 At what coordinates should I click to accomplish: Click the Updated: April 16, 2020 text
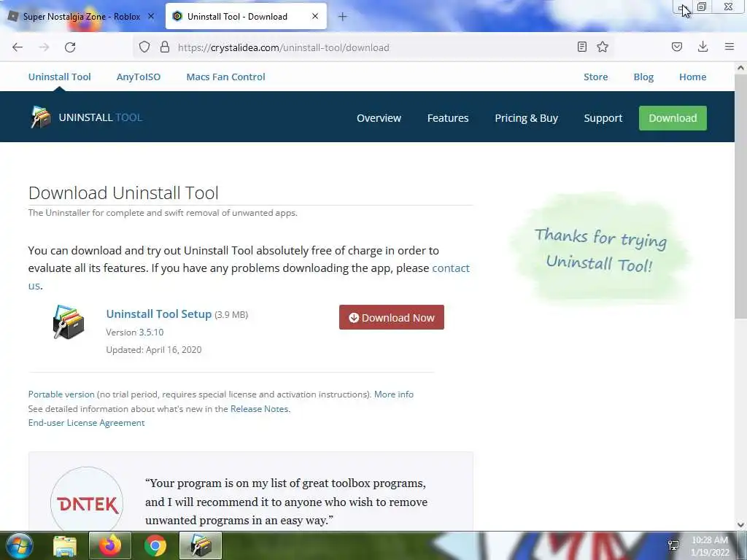[154, 349]
